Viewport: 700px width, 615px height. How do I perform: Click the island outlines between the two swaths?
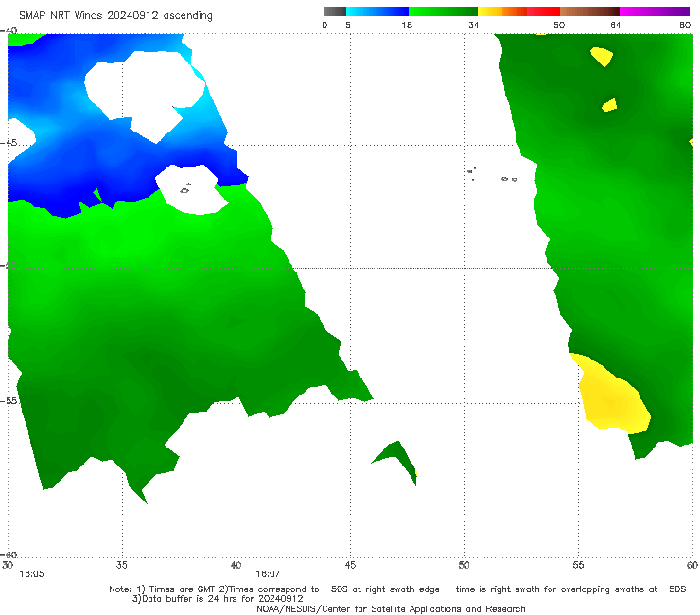pos(493,174)
